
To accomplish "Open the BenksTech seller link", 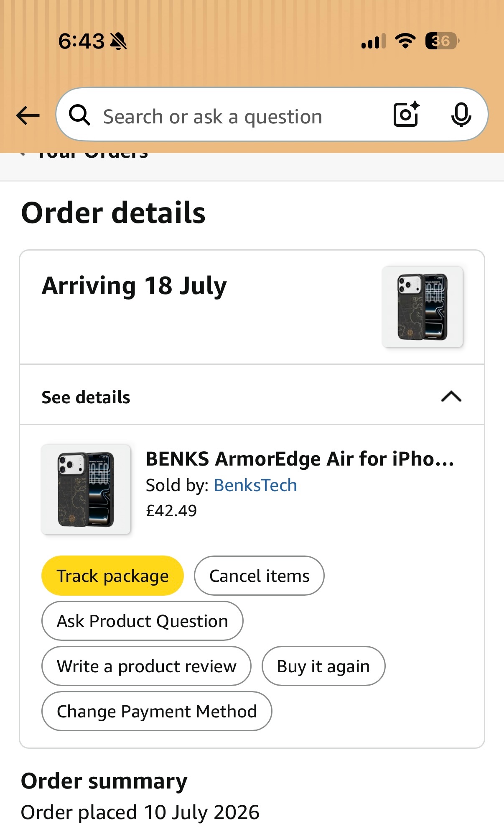I will point(255,485).
